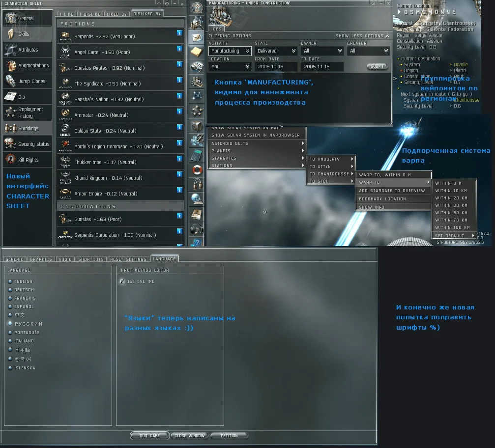Toggle the Use EVE IME checkbox
495x448 pixels.
coord(122,281)
